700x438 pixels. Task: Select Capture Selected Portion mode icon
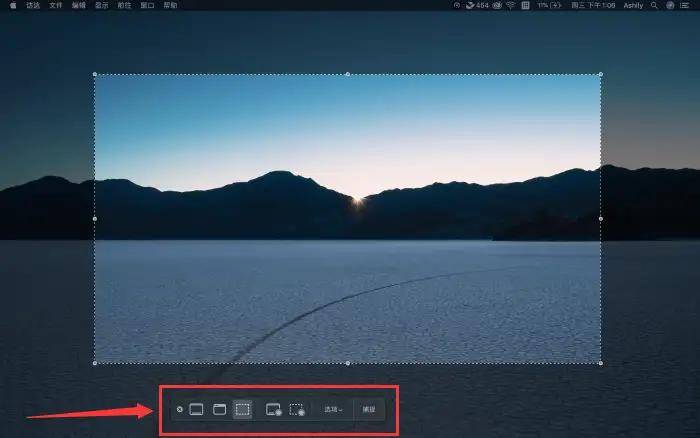point(242,409)
